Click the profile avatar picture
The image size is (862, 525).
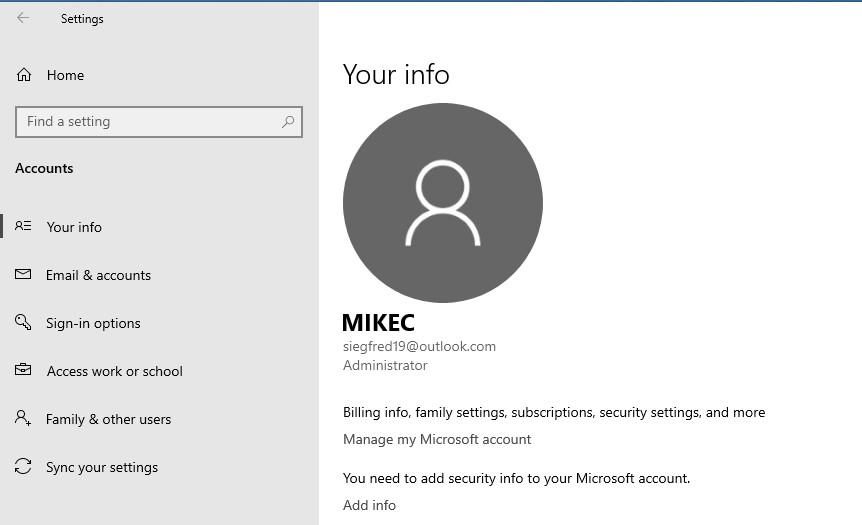tap(443, 202)
